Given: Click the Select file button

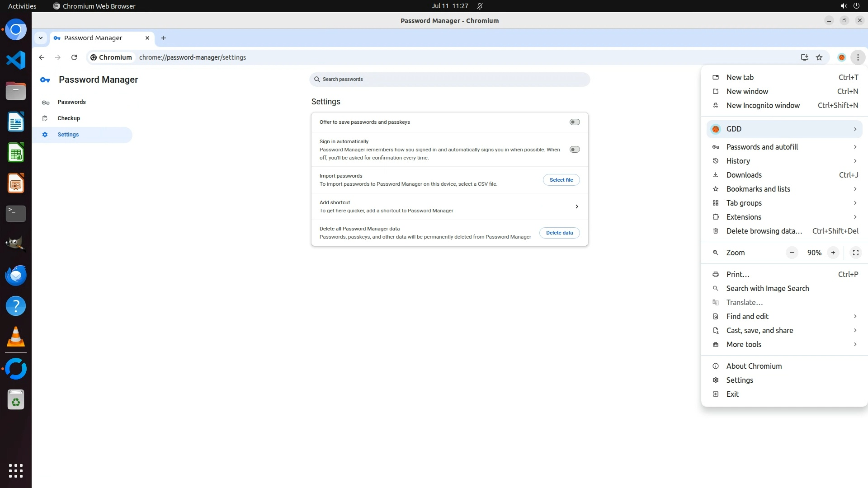Looking at the screenshot, I should [x=561, y=180].
